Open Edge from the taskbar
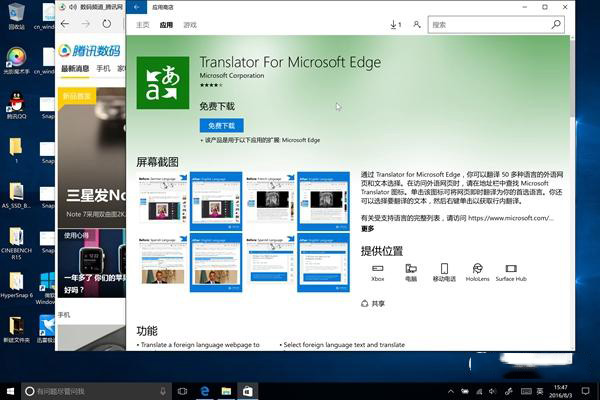The image size is (600, 400). [x=205, y=391]
